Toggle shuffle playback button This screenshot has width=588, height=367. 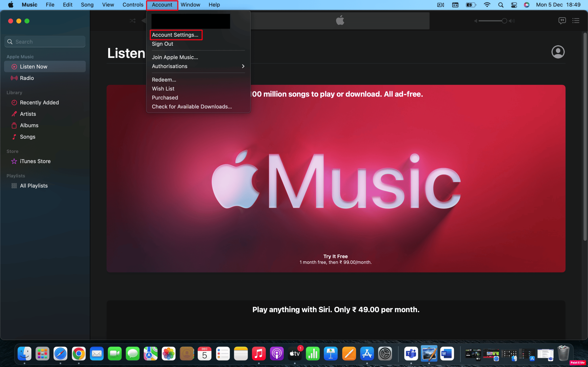[133, 21]
